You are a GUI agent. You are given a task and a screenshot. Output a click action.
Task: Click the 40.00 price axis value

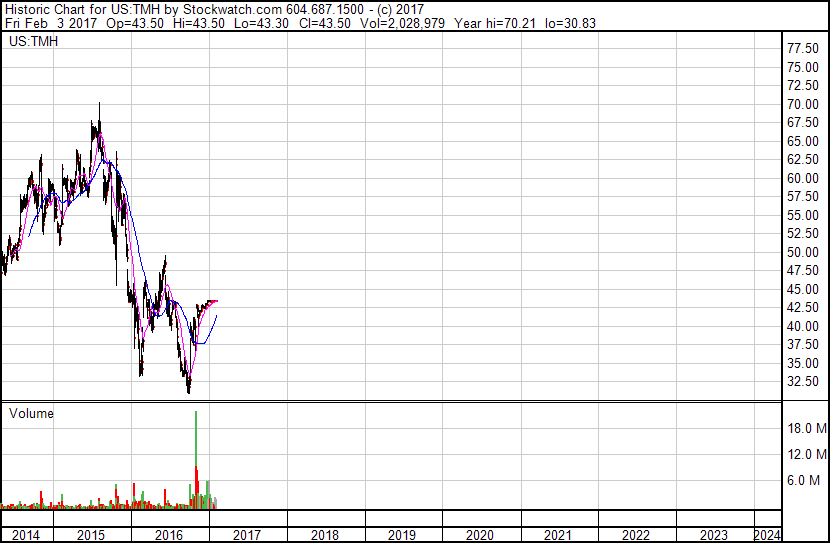point(803,327)
